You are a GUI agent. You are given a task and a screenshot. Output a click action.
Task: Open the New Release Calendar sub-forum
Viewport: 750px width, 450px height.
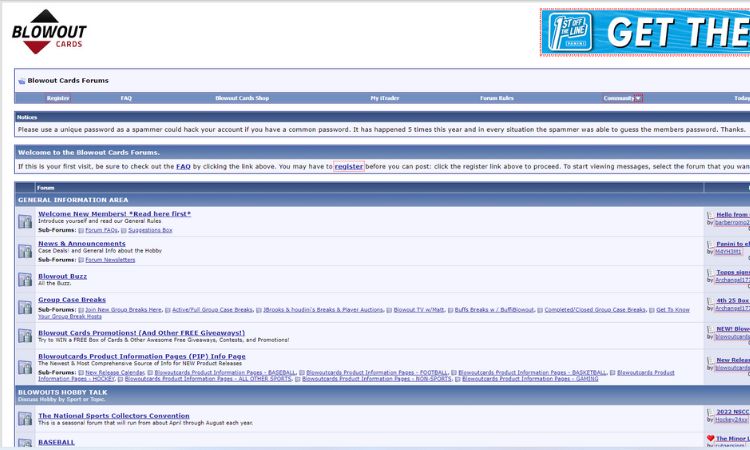(115, 373)
